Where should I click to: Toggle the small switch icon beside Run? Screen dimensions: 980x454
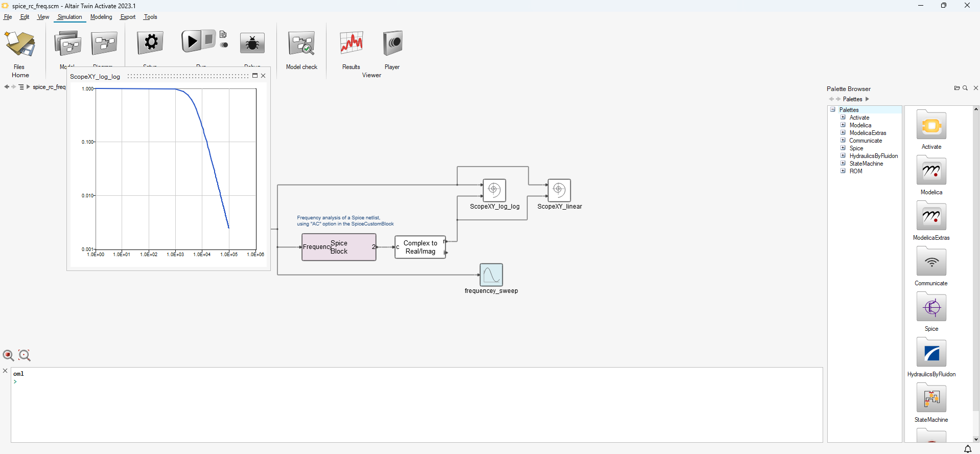click(224, 45)
